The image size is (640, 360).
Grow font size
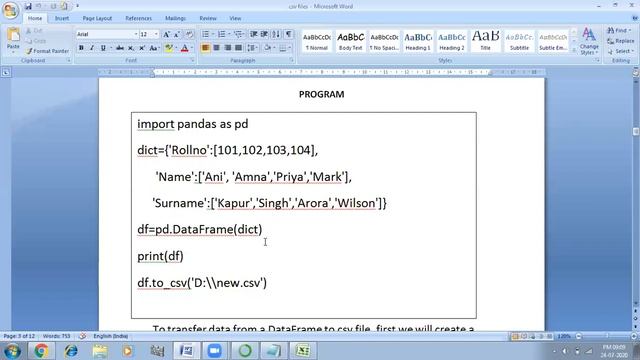(x=167, y=35)
